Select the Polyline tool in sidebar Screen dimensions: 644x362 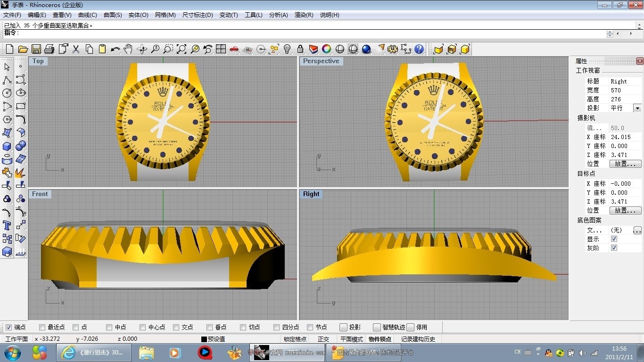[x=7, y=80]
